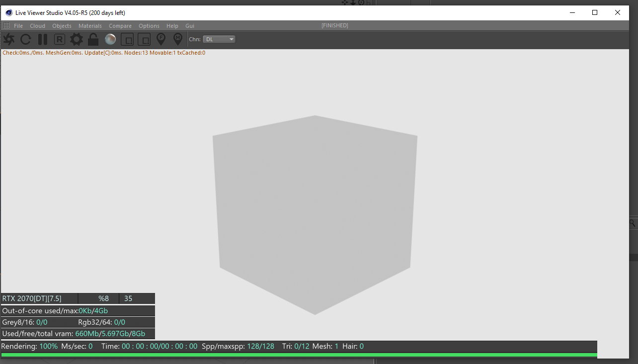This screenshot has height=364, width=638.
Task: Click the menu bar grip icon
Action: [6, 25]
